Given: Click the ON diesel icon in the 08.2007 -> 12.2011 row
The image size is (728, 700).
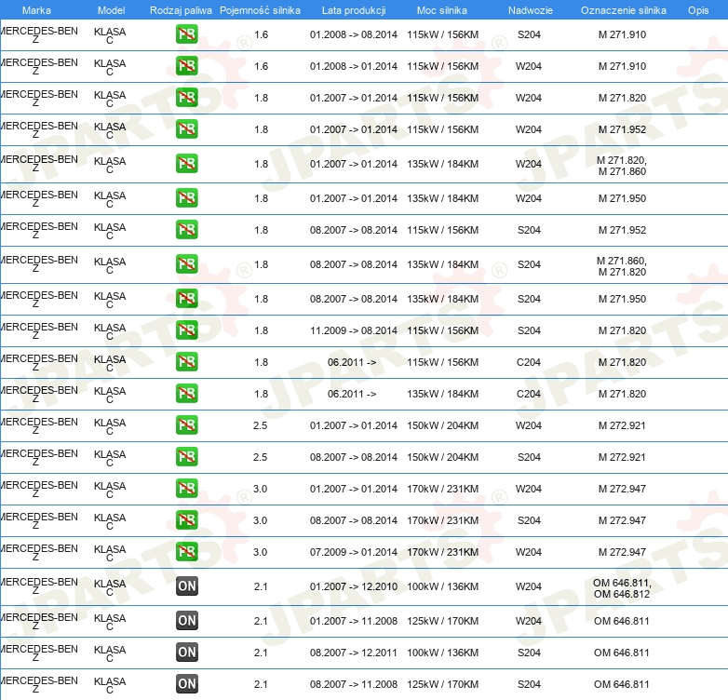Looking at the screenshot, I should click(186, 653).
